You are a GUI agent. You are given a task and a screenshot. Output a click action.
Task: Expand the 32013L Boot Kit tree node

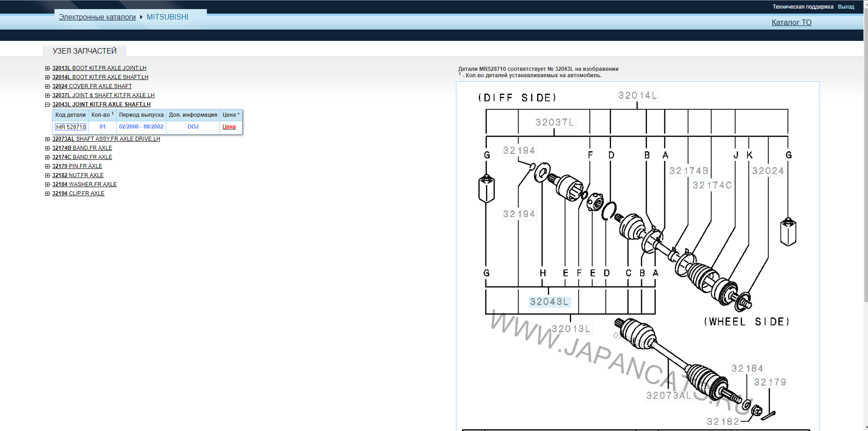pos(47,68)
